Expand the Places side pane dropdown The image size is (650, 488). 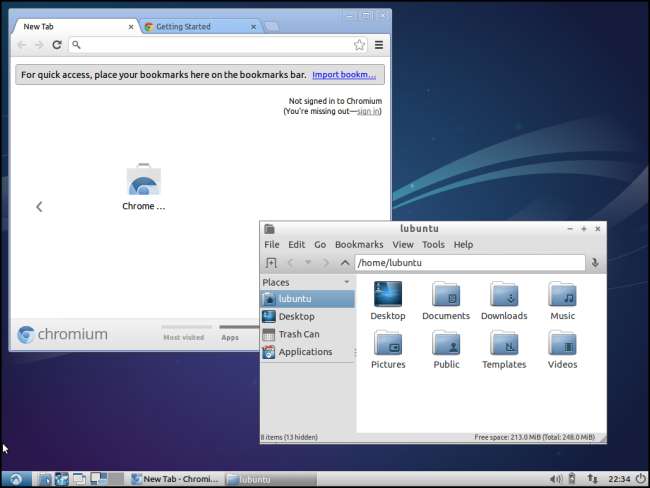point(346,283)
